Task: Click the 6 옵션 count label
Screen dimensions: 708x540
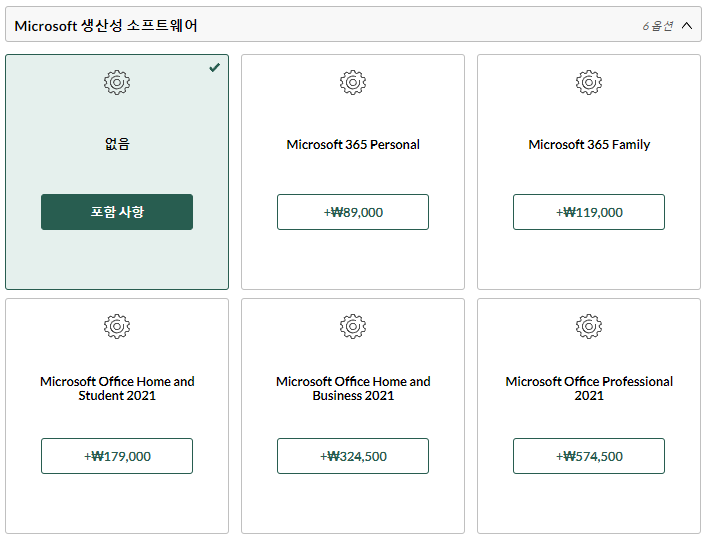Action: coord(657,26)
